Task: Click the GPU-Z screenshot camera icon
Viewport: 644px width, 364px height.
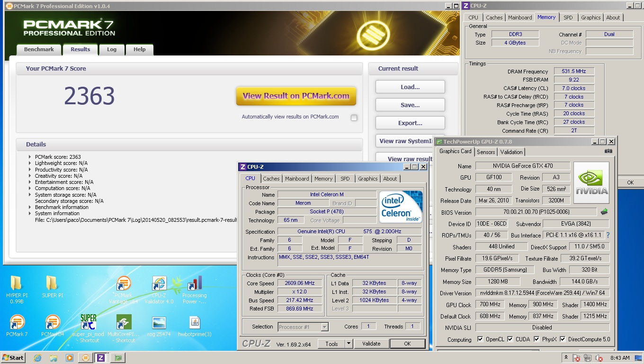Action: 608,151
